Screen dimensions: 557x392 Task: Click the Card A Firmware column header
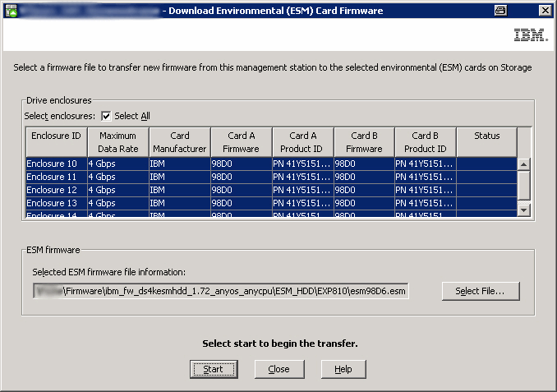tap(241, 141)
